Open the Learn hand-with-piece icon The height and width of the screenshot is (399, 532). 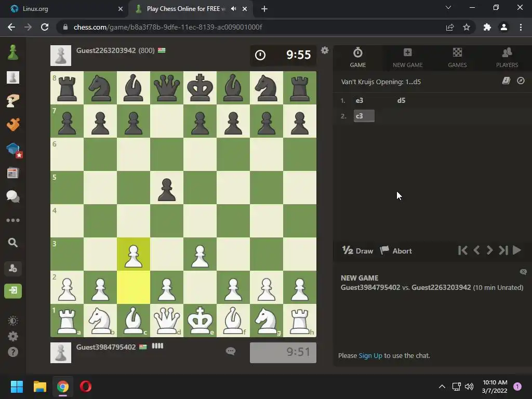point(13,101)
